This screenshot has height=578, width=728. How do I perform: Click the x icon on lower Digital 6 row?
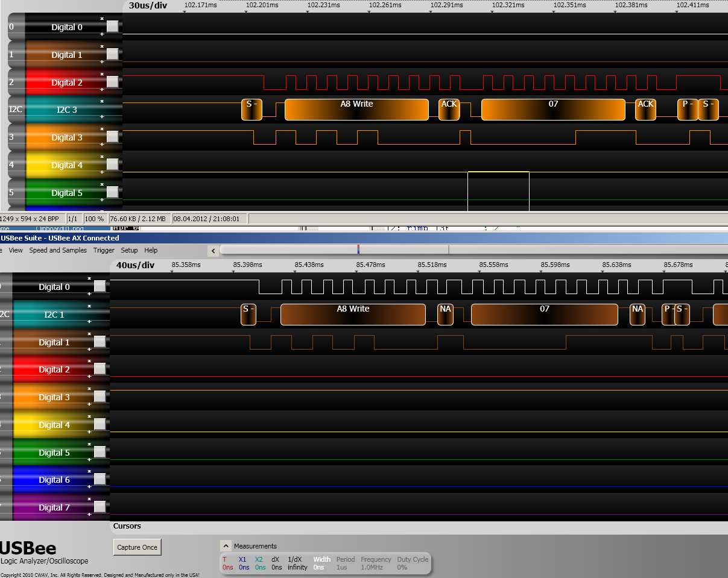coord(89,471)
